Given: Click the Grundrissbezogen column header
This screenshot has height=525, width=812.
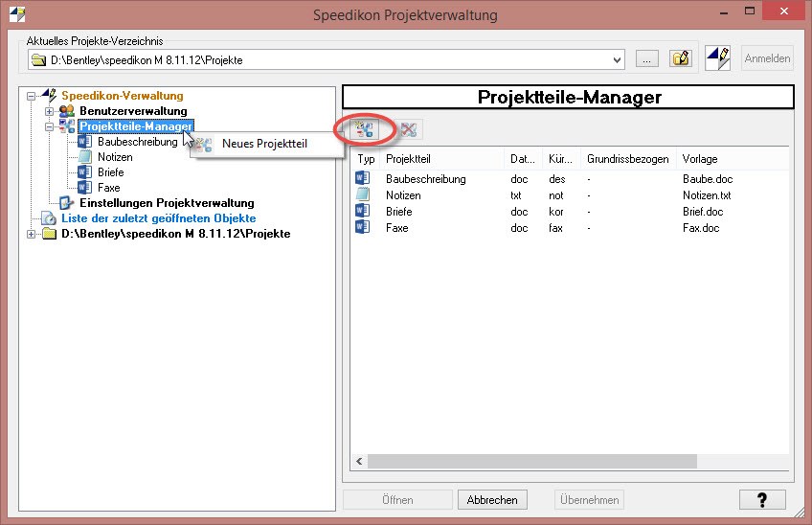Looking at the screenshot, I should (x=628, y=159).
